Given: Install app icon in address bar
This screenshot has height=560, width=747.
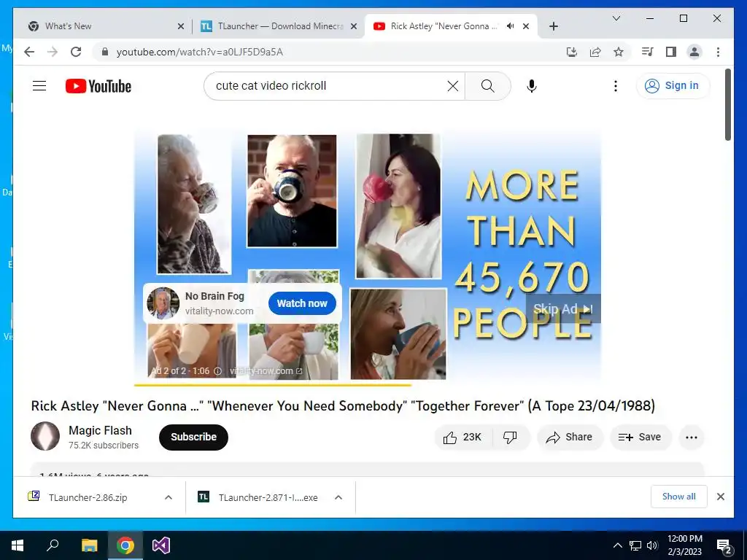Looking at the screenshot, I should tap(572, 52).
